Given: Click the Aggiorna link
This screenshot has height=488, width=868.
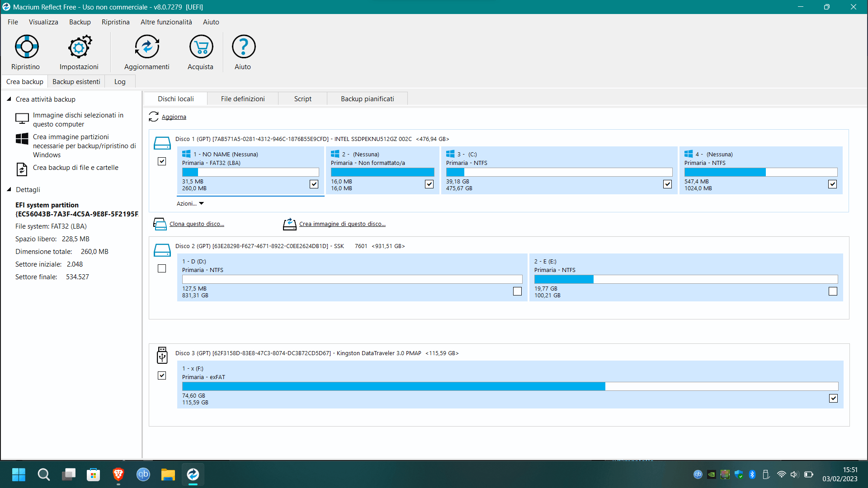Looking at the screenshot, I should pyautogui.click(x=174, y=117).
